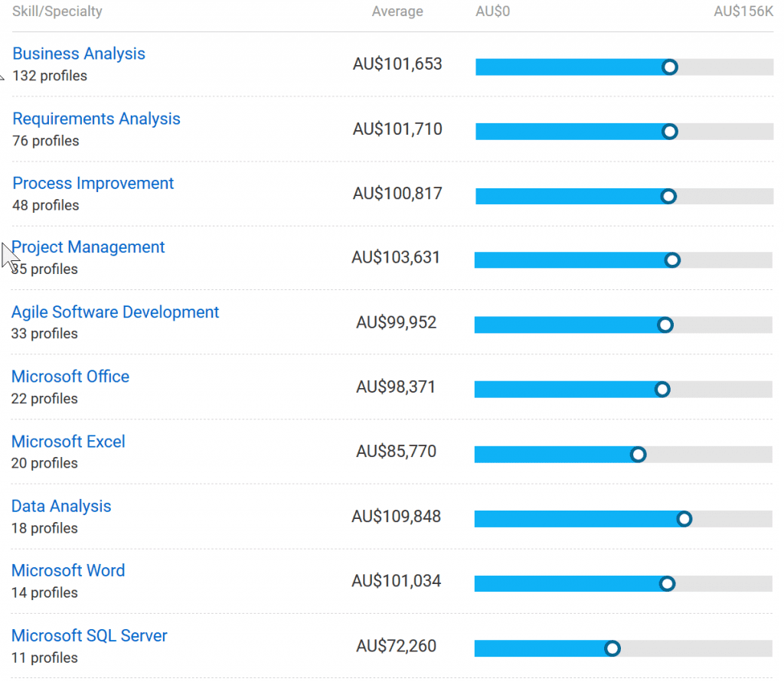Click the AU$156K maximum scale label
The image size is (784, 682).
tap(743, 11)
